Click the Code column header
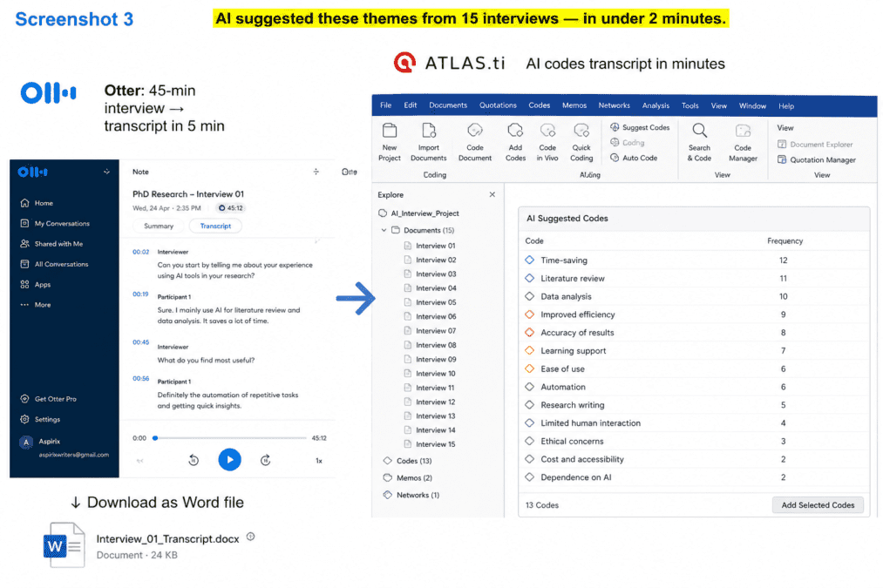 click(533, 240)
